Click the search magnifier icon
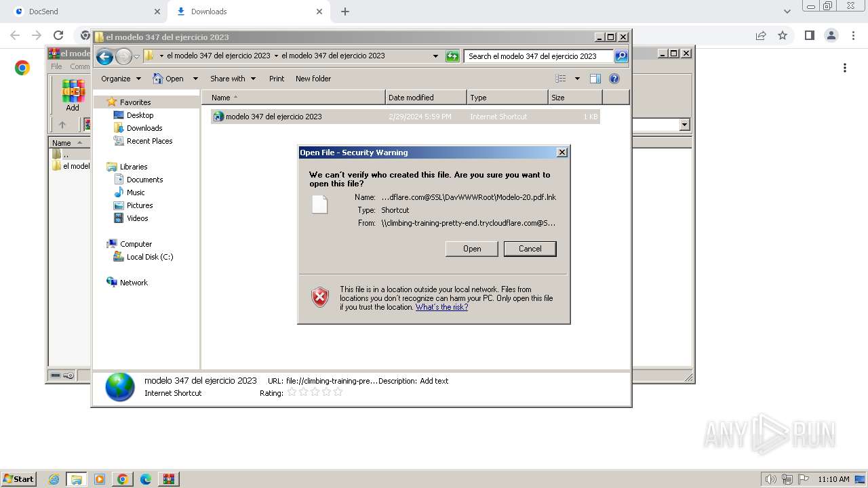 point(620,56)
